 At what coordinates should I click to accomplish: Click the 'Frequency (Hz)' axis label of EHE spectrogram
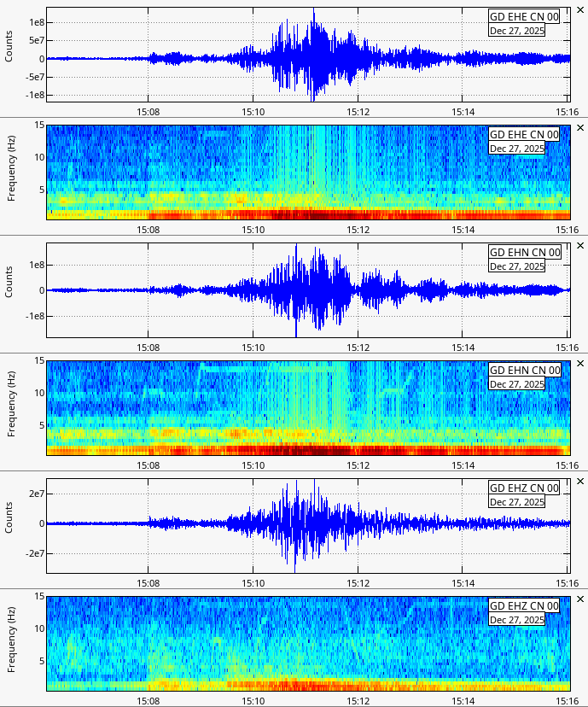(x=11, y=168)
